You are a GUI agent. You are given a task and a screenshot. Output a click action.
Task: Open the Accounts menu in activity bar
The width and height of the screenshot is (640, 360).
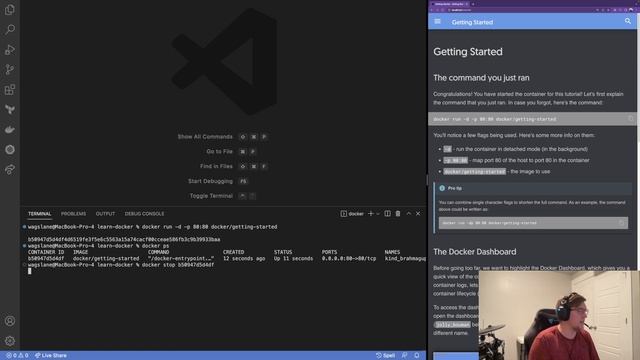tap(10, 321)
